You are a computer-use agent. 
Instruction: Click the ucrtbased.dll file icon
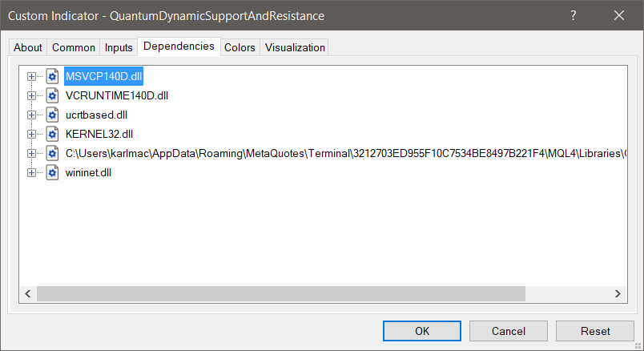pos(53,115)
